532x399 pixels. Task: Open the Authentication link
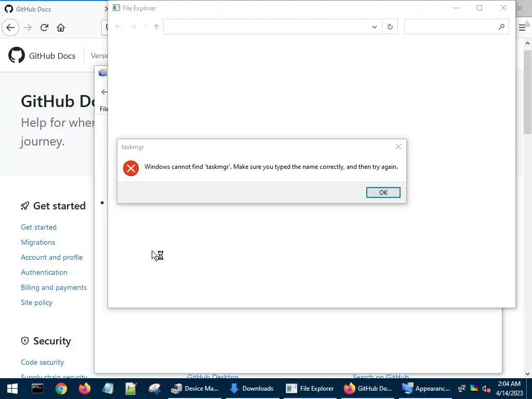click(x=44, y=272)
